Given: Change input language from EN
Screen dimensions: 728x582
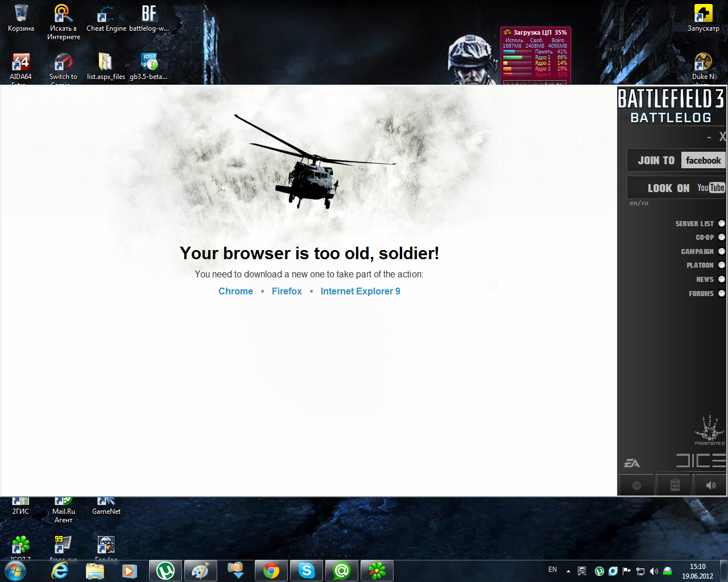Looking at the screenshot, I should (553, 569).
